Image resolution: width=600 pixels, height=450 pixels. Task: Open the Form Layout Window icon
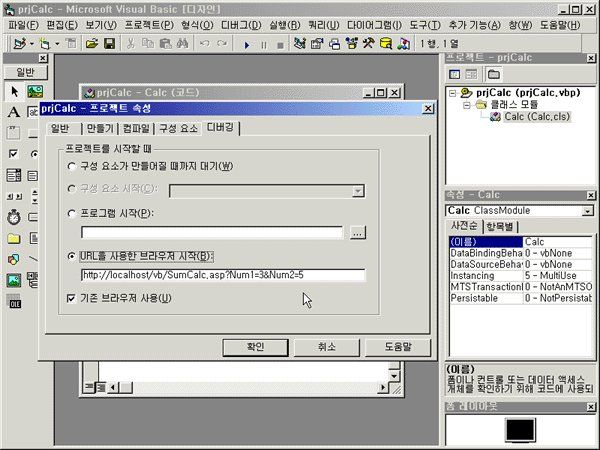(x=334, y=44)
